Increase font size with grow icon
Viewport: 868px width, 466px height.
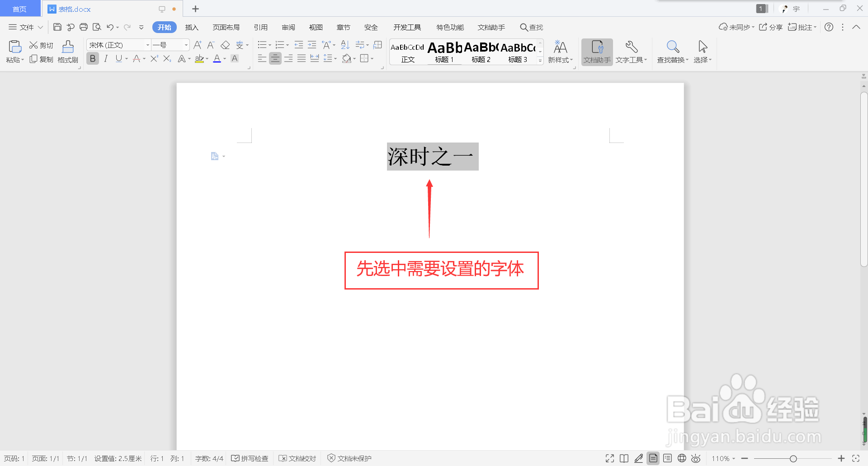coord(198,45)
